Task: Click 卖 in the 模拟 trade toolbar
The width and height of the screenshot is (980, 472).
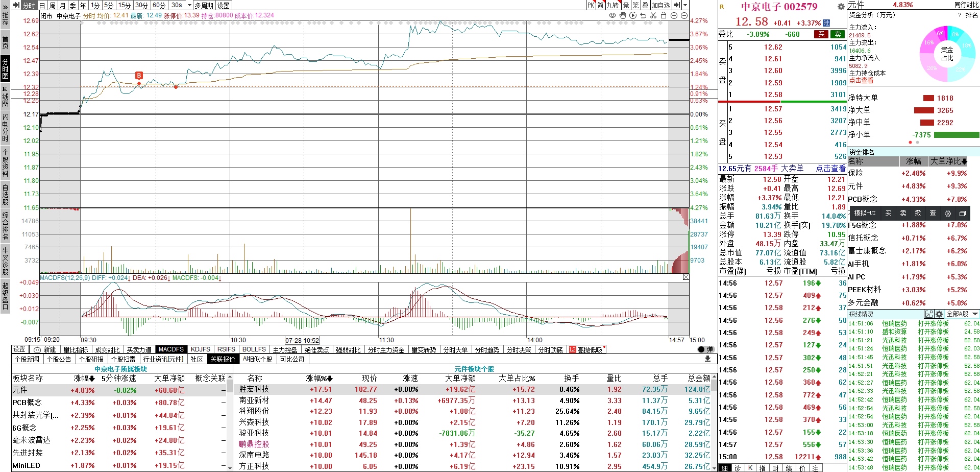Action: click(x=903, y=213)
